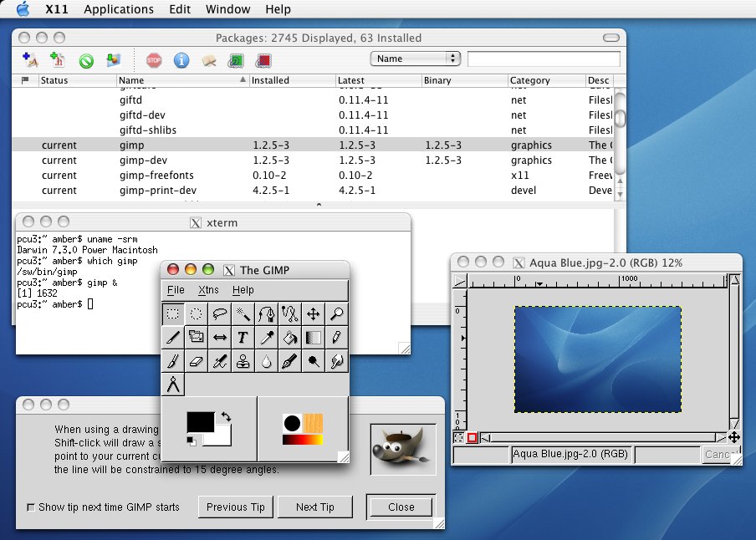
Task: Activate the Intelligent Scissors tool
Action: (x=289, y=313)
